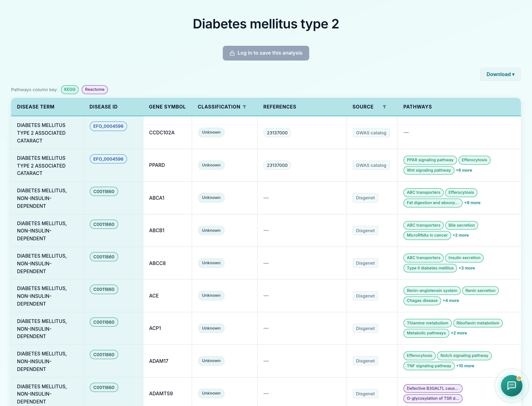532x406 pixels.
Task: Select the KEGG key badge
Action: (70, 90)
